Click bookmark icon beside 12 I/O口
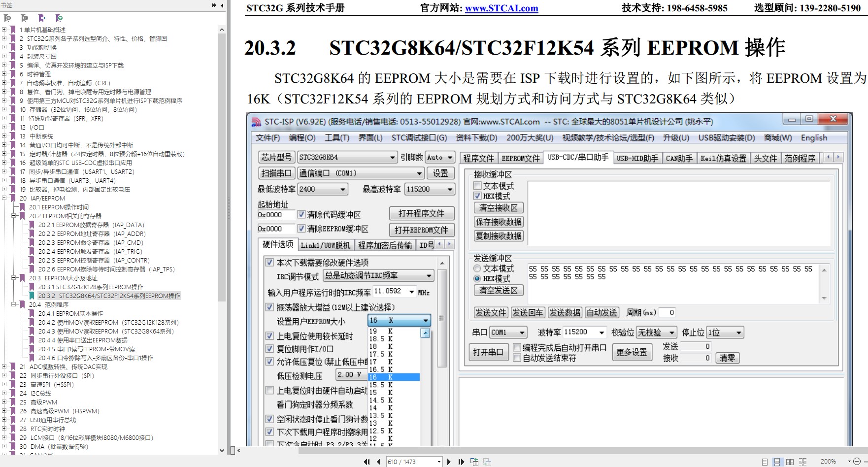The image size is (868, 467). tap(13, 127)
